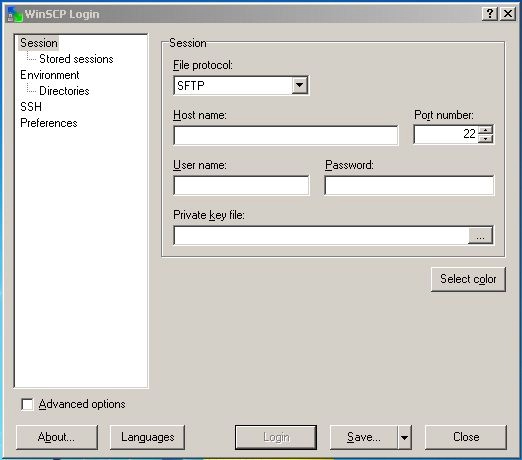This screenshot has height=460, width=522.
Task: Browse for private key file with ellipsis button
Action: pos(480,236)
